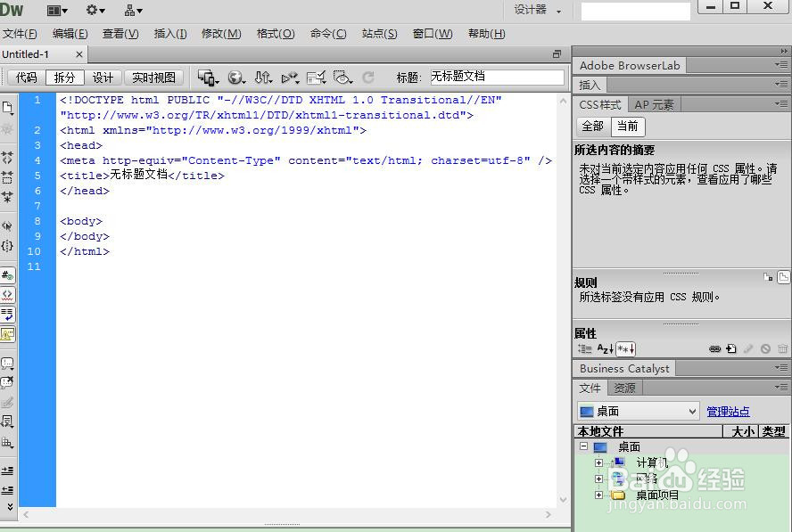The height and width of the screenshot is (532, 792).
Task: Click the 标题 input field
Action: (497, 77)
